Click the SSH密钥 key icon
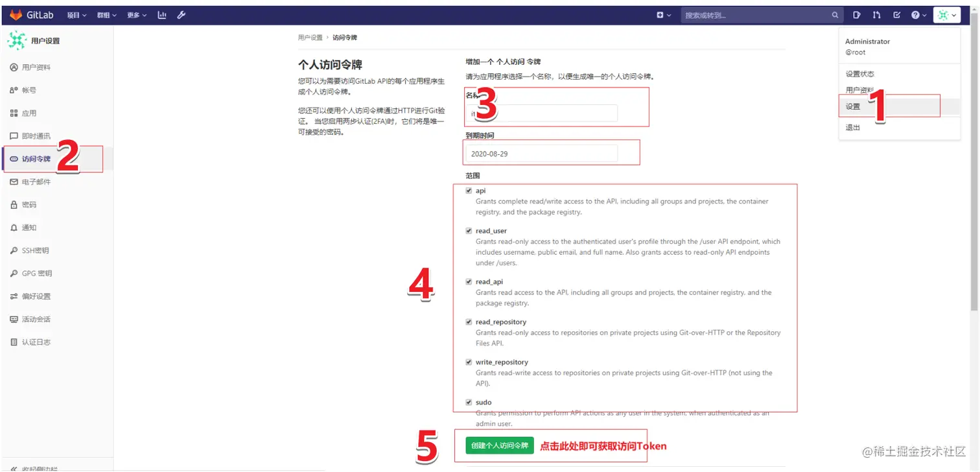980x472 pixels. pyautogui.click(x=14, y=250)
